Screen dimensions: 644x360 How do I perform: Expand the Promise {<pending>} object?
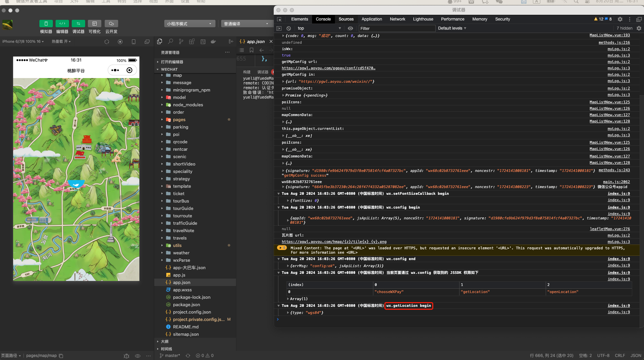(283, 95)
